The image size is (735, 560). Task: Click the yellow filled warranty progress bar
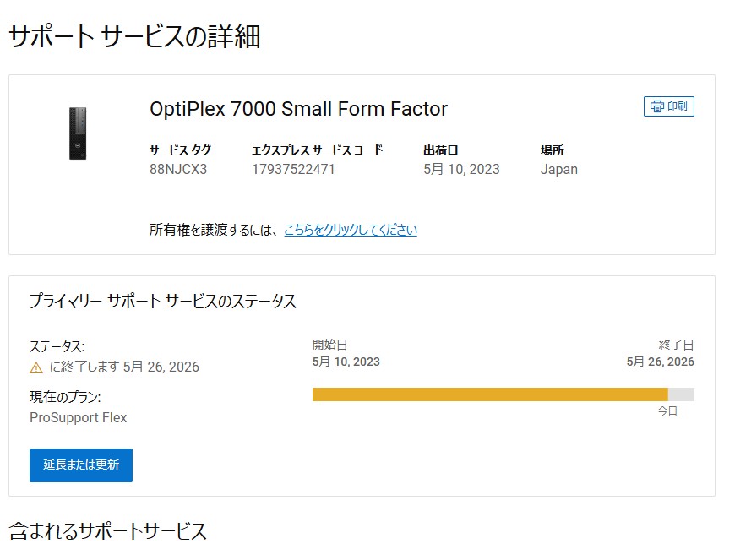click(490, 394)
